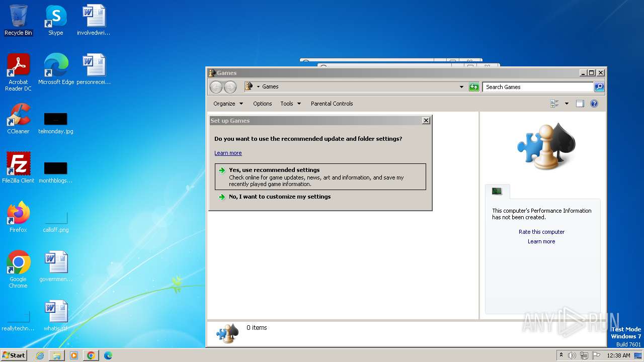Image resolution: width=644 pixels, height=362 pixels.
Task: Click the Games address bar field
Action: click(355, 87)
